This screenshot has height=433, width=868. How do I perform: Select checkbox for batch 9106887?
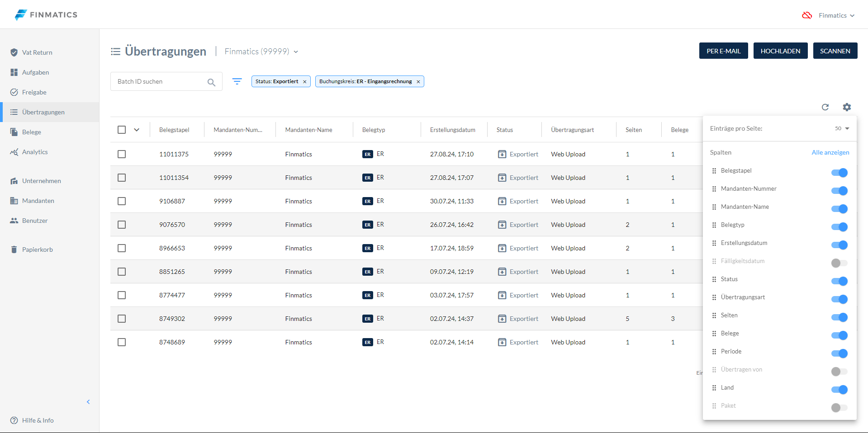[x=122, y=201]
